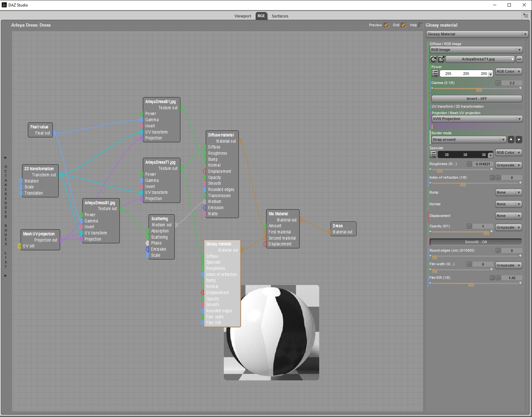This screenshot has height=417, width=532.
Task: Click the Opacity slider handle
Action: 486,233
